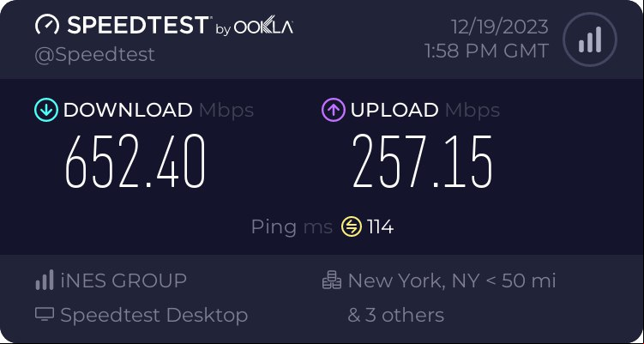The width and height of the screenshot is (644, 344).
Task: Click the purple upload arrow icon
Action: click(333, 110)
